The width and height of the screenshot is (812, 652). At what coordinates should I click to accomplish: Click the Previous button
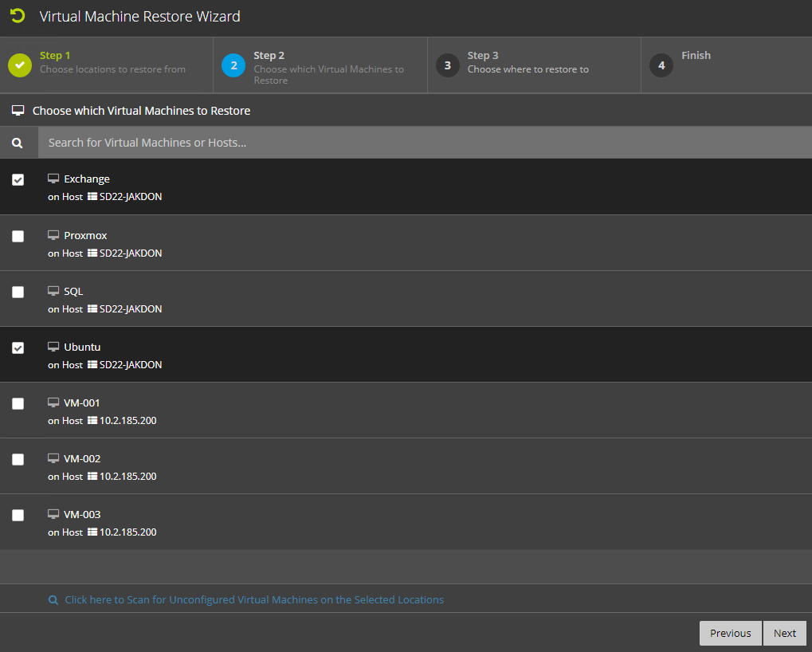730,633
